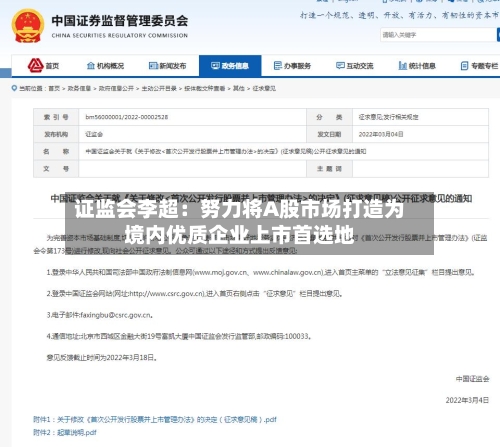Go to 政府信息公开 in the breadcrumb
The height and width of the screenshot is (447, 500).
116,88
